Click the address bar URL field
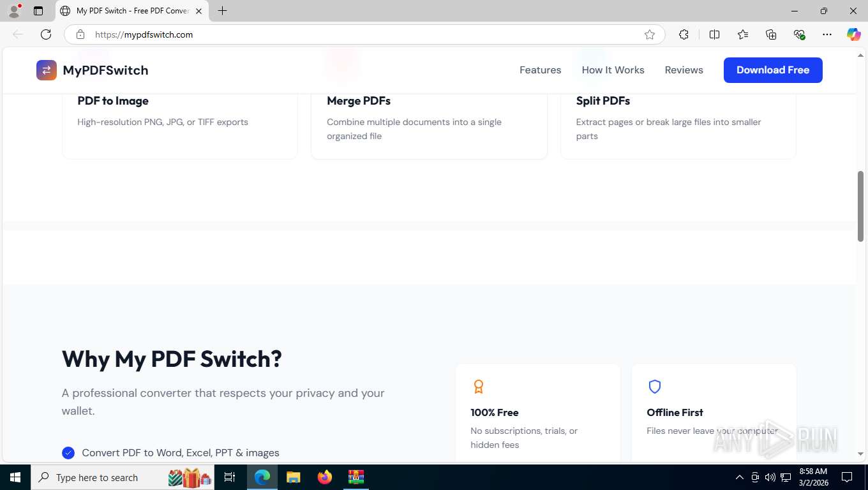Image resolution: width=868 pixels, height=490 pixels. coord(364,34)
